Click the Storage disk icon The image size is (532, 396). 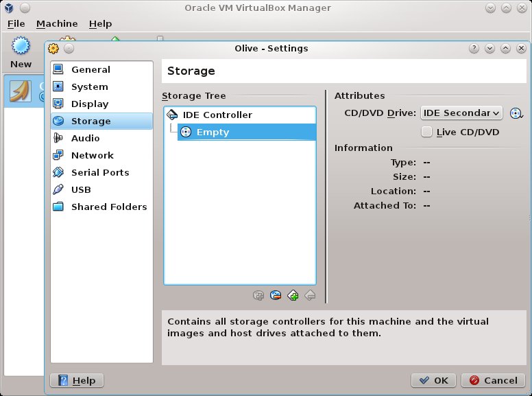click(x=58, y=121)
